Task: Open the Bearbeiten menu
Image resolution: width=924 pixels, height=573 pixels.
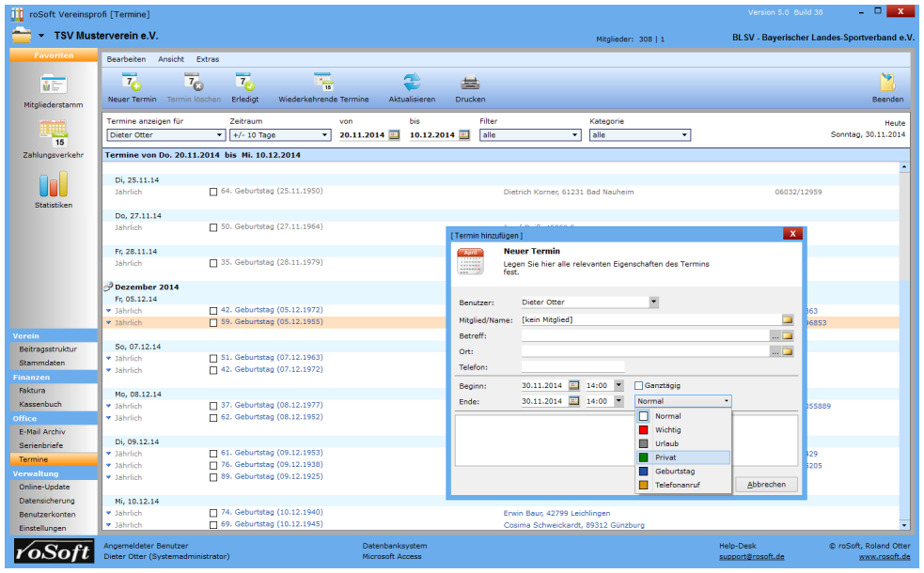Action: 126,59
